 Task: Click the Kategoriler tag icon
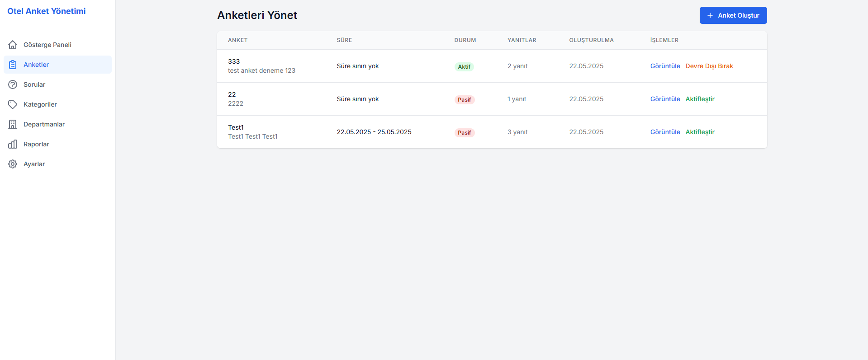13,104
